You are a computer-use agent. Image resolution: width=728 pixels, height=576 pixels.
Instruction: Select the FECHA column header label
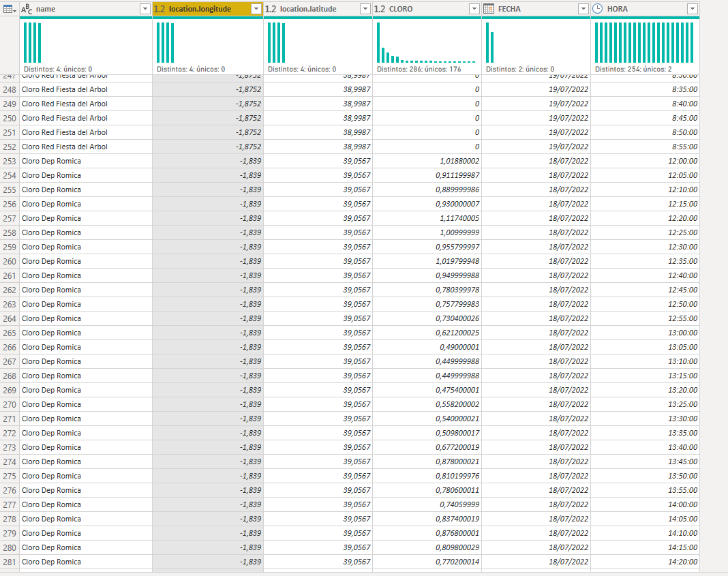tap(509, 9)
